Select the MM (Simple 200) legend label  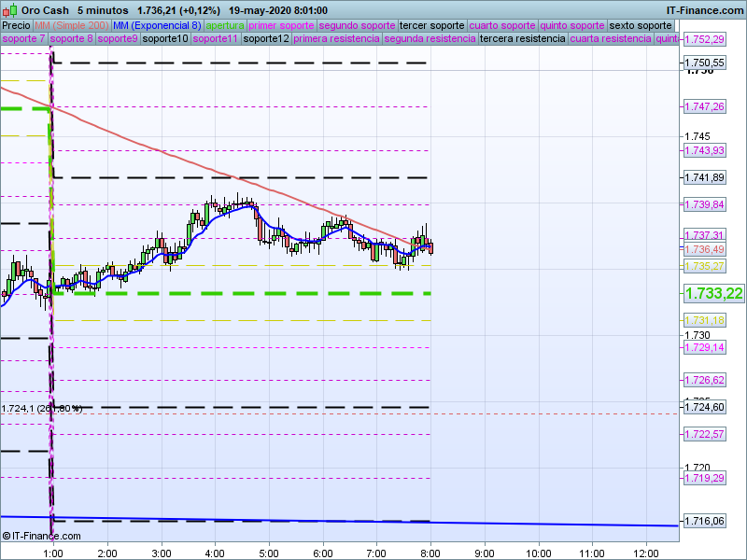point(72,25)
